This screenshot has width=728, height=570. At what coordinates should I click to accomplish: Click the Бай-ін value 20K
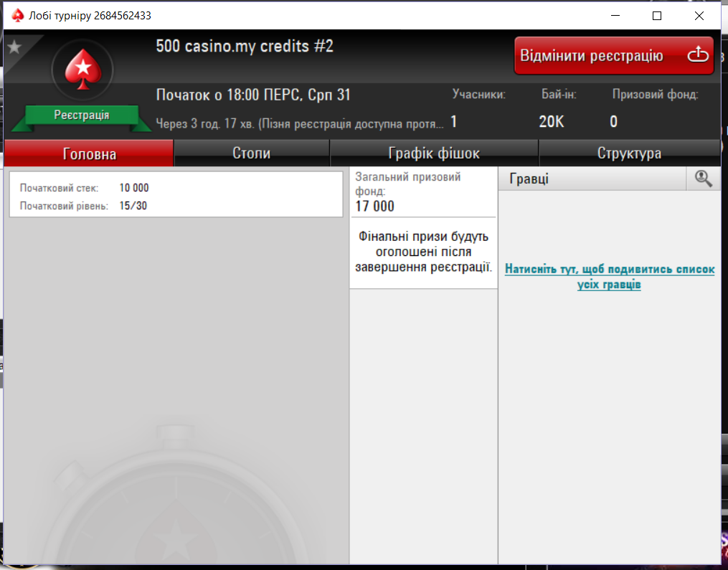(551, 122)
